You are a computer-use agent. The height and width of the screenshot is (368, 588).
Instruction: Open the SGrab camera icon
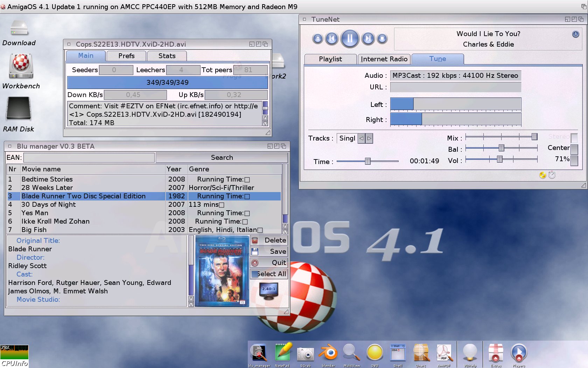tap(305, 353)
